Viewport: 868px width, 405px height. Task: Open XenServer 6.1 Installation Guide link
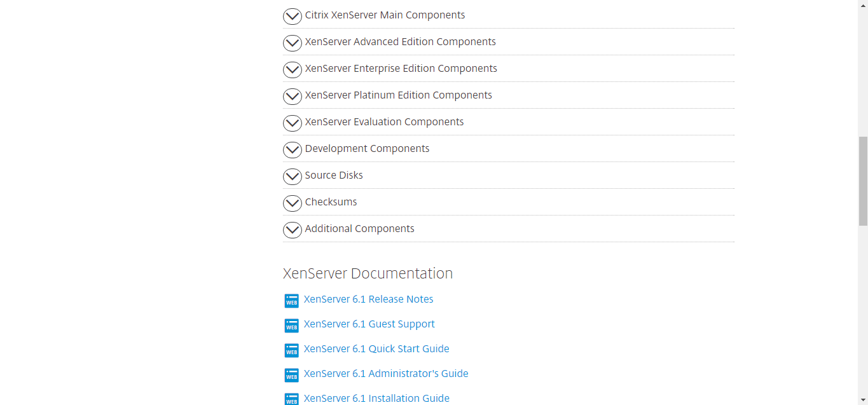[376, 399]
